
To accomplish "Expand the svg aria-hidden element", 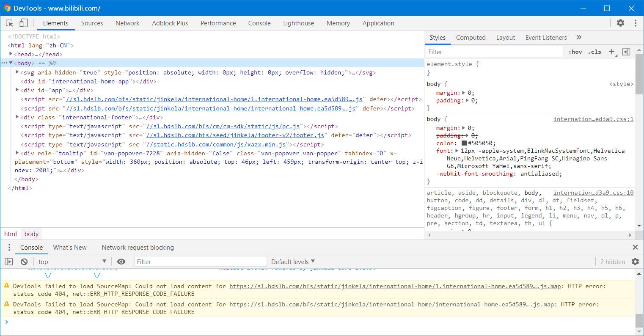I will tap(17, 72).
